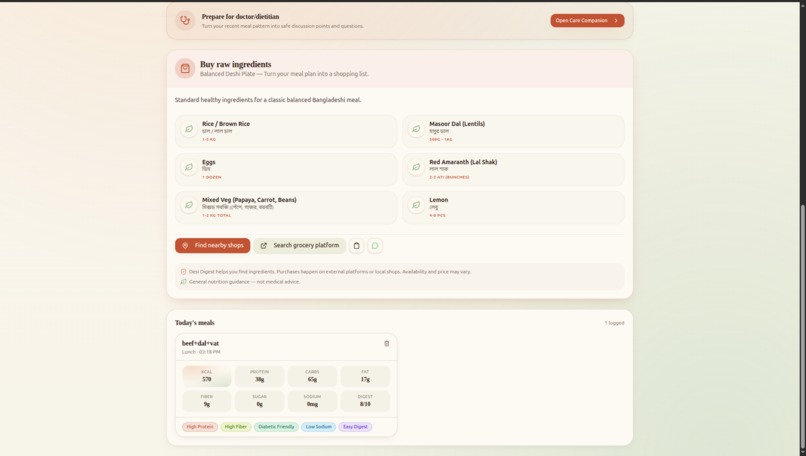
Task: Find nearby shops
Action: pyautogui.click(x=212, y=246)
